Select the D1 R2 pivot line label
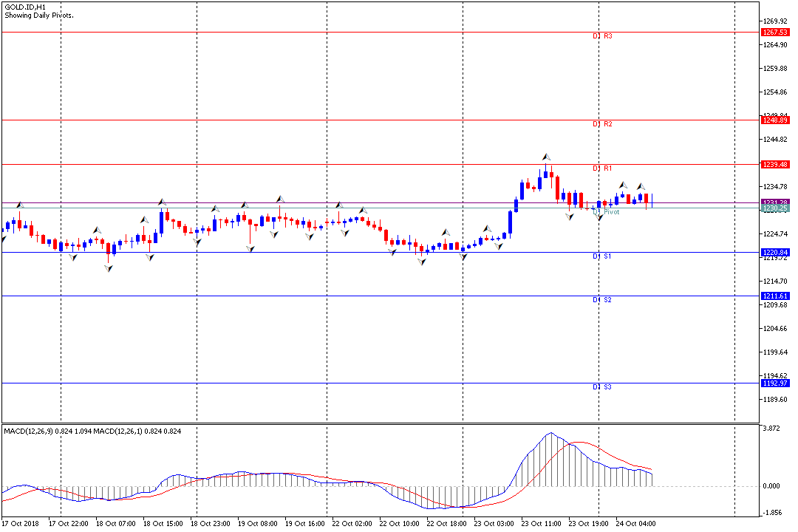This screenshot has width=798, height=532. coord(603,124)
